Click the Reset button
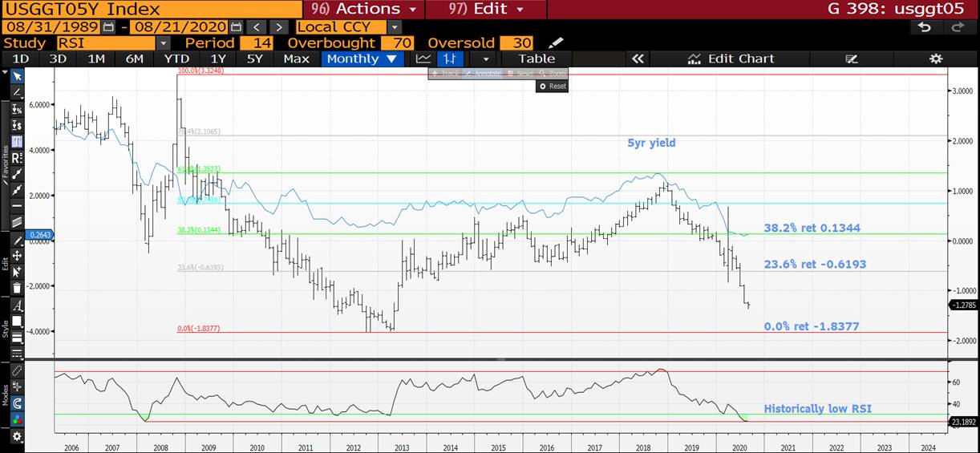This screenshot has width=980, height=453. pos(553,86)
